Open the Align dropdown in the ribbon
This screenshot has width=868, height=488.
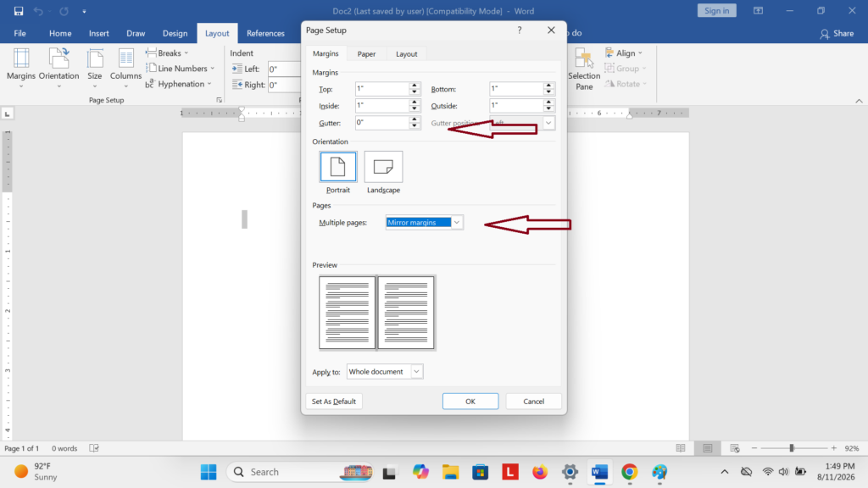click(x=624, y=53)
